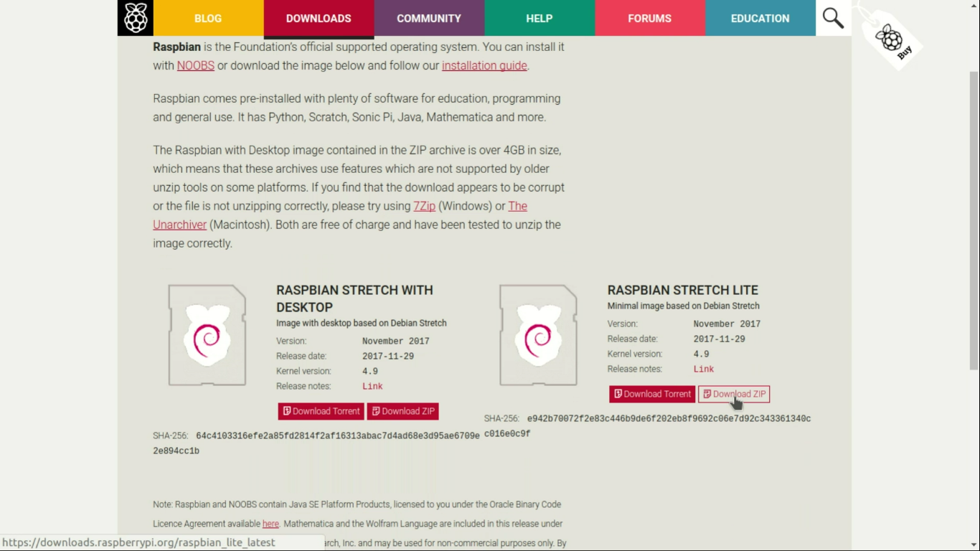Open the installation guide link
Viewport: 980px width, 551px height.
[x=484, y=65]
